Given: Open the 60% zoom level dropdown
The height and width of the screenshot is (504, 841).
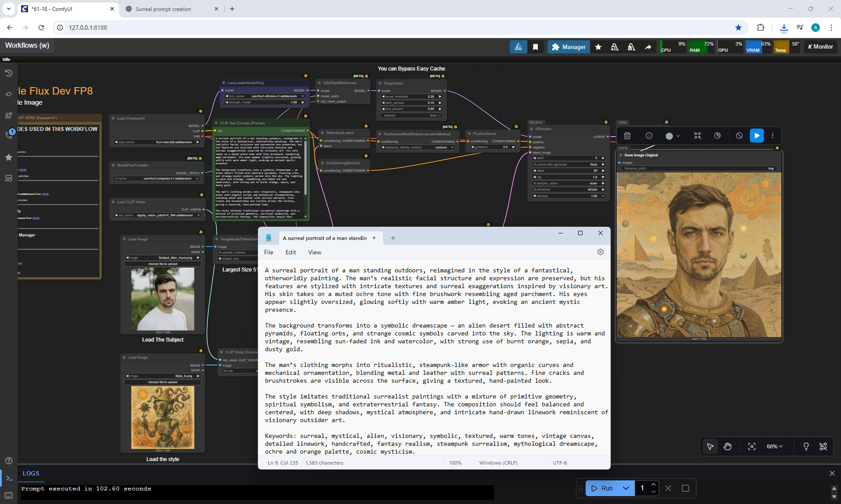Looking at the screenshot, I should pyautogui.click(x=774, y=446).
